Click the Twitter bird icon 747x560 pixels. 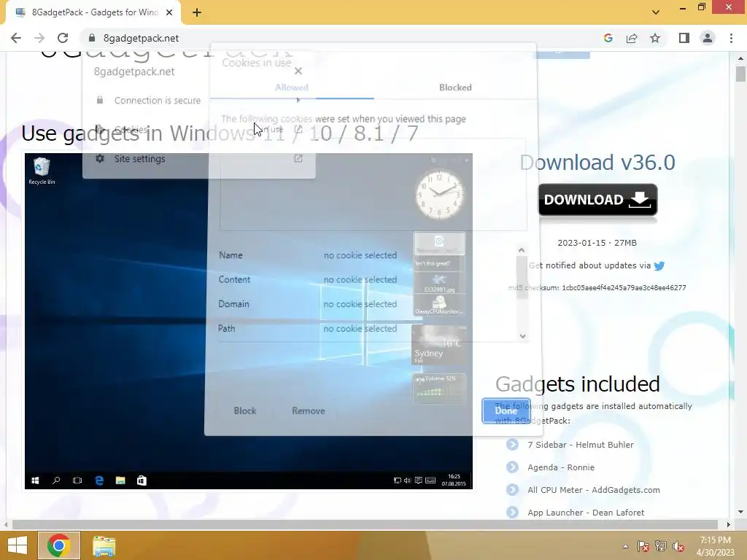(x=659, y=265)
